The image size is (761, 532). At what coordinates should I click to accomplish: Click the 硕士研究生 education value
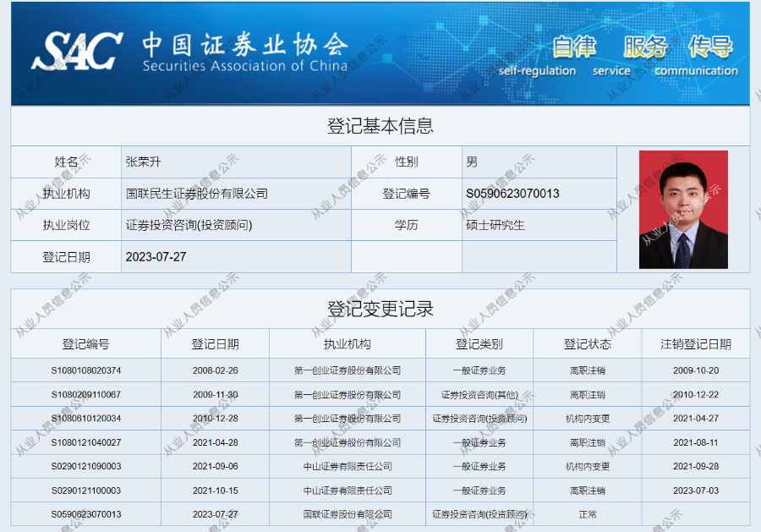[x=495, y=225]
